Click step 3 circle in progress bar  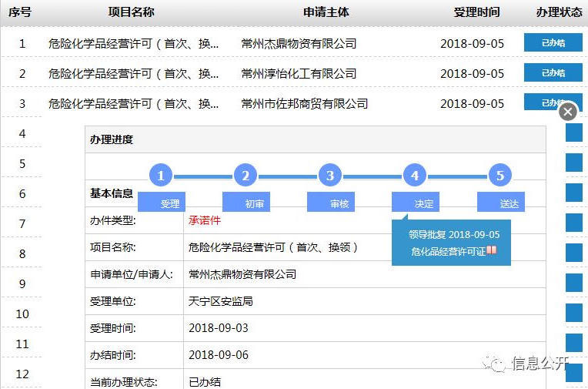(330, 176)
